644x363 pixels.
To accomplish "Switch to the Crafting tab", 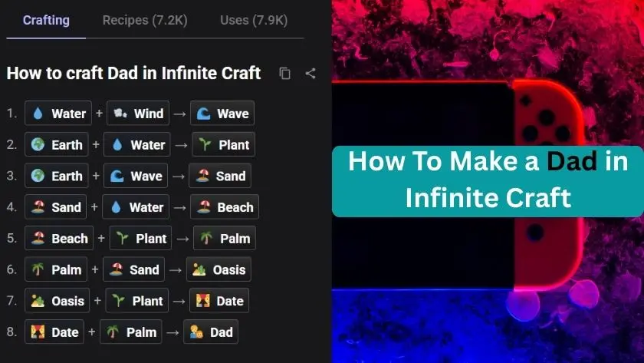I will click(46, 20).
